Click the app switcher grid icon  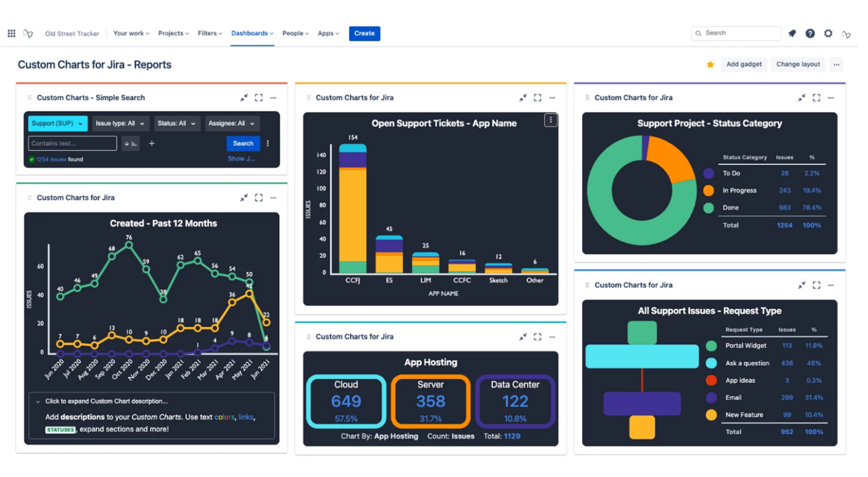coord(11,33)
